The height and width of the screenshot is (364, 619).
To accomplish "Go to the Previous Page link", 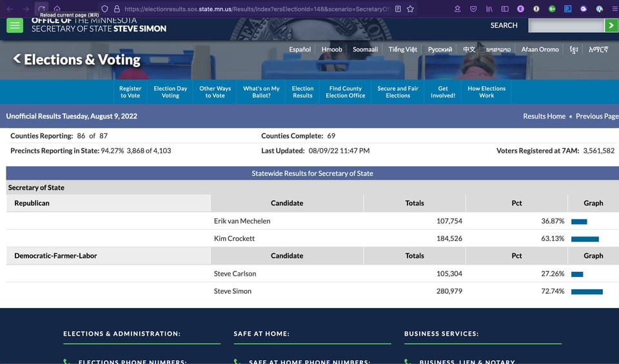I will 597,116.
